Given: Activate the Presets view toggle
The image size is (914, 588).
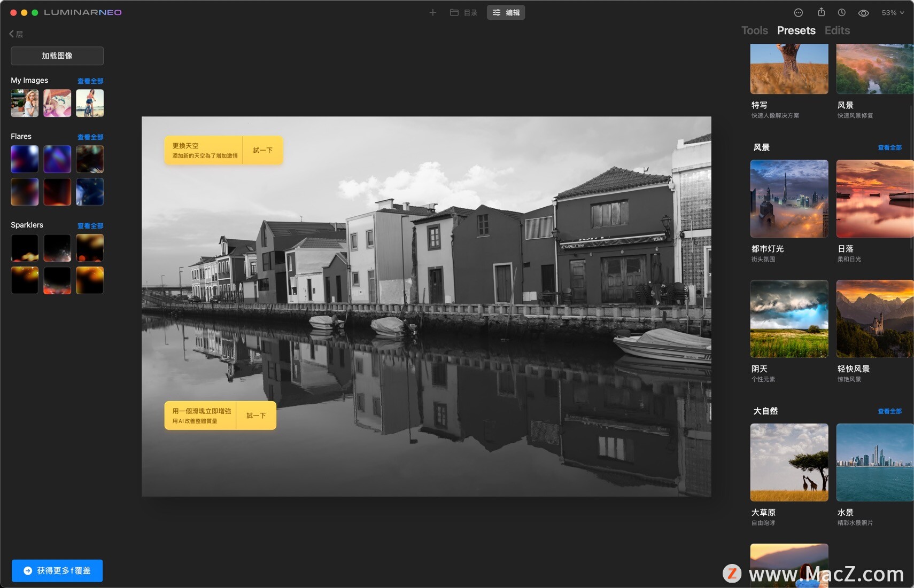Looking at the screenshot, I should (x=796, y=30).
